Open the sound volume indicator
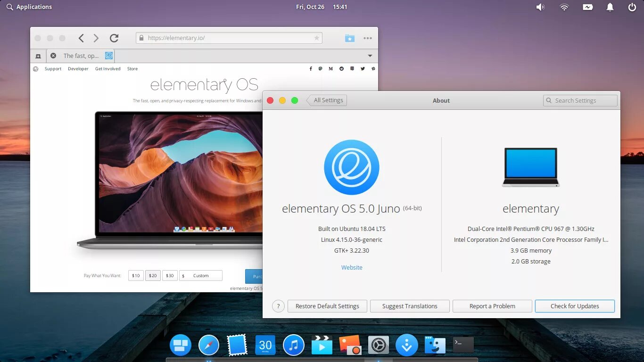Image resolution: width=644 pixels, height=362 pixels. (540, 7)
